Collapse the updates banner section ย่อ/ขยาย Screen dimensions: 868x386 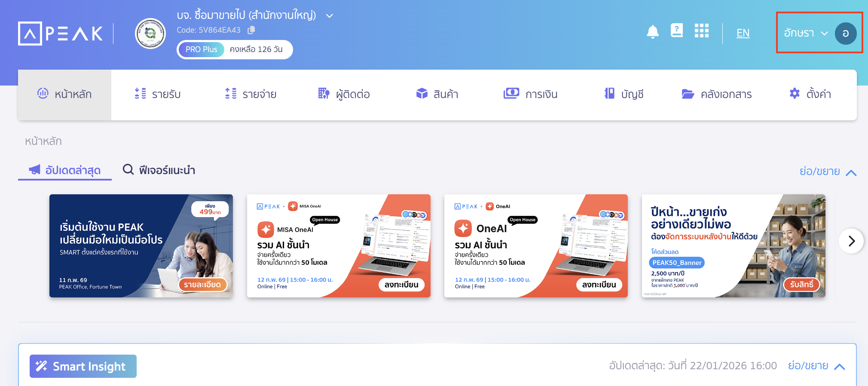pyautogui.click(x=828, y=172)
